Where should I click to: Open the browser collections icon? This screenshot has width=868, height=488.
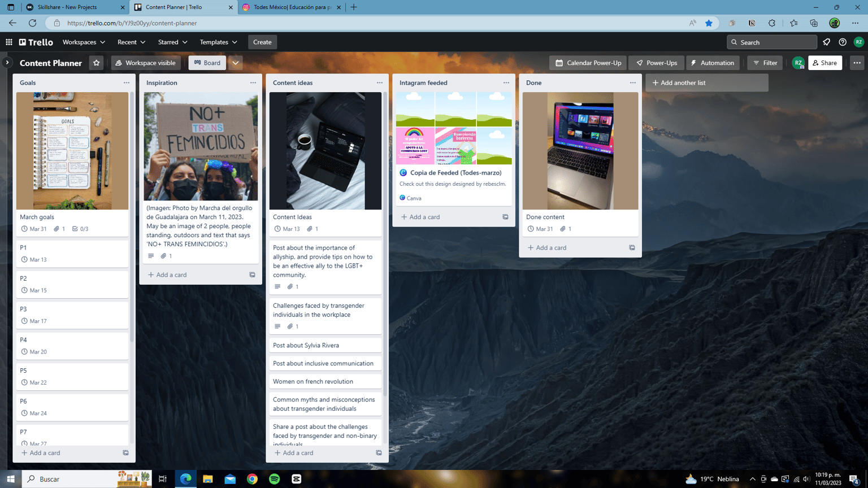pos(814,23)
